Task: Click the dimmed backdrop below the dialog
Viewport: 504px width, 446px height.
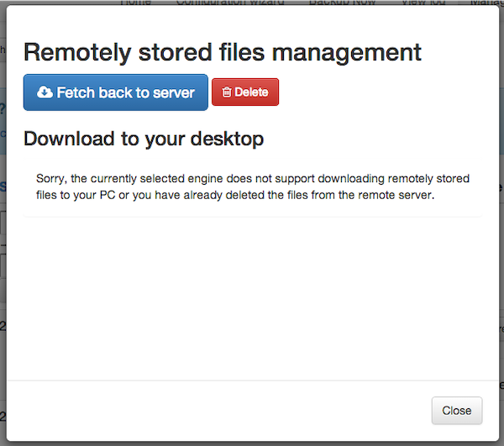Action: 252,443
